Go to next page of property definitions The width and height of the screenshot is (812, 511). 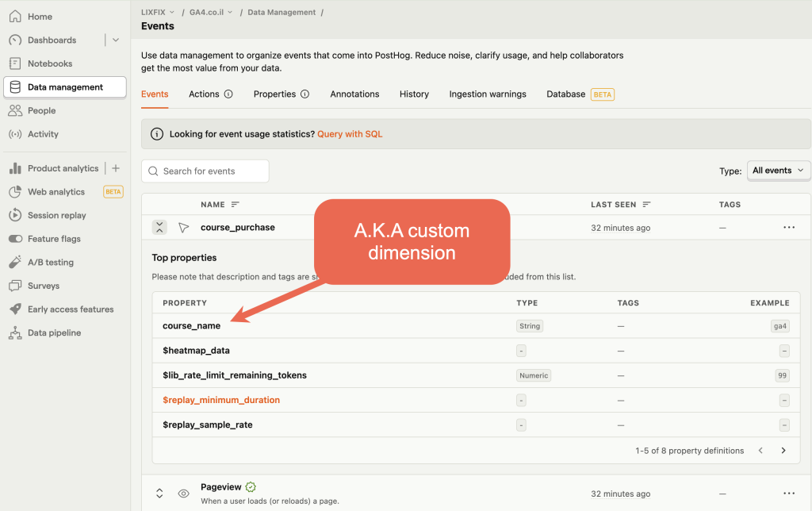[x=783, y=451]
